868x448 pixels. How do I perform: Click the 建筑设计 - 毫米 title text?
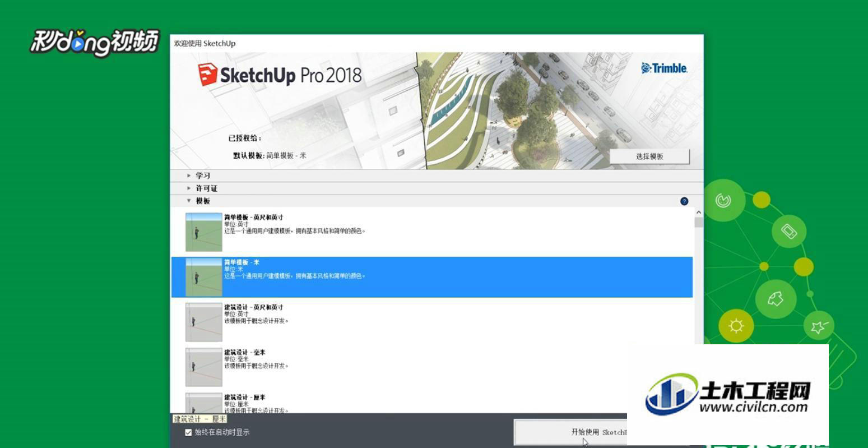pos(244,352)
